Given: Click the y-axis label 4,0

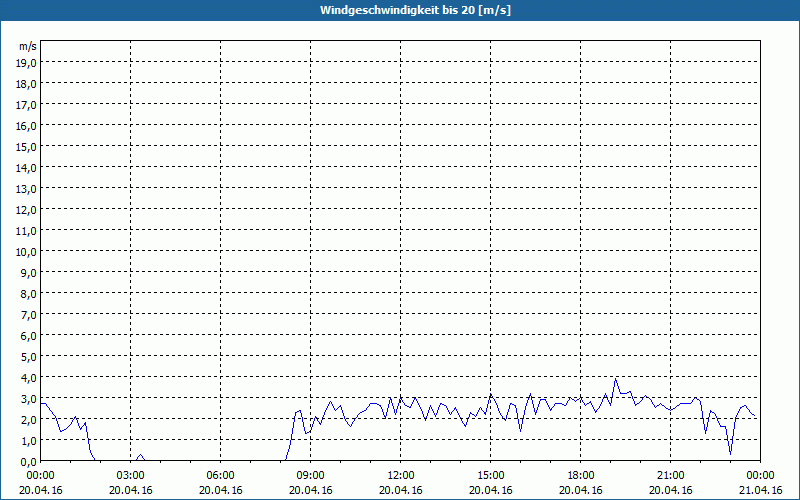Looking at the screenshot, I should pos(29,378).
